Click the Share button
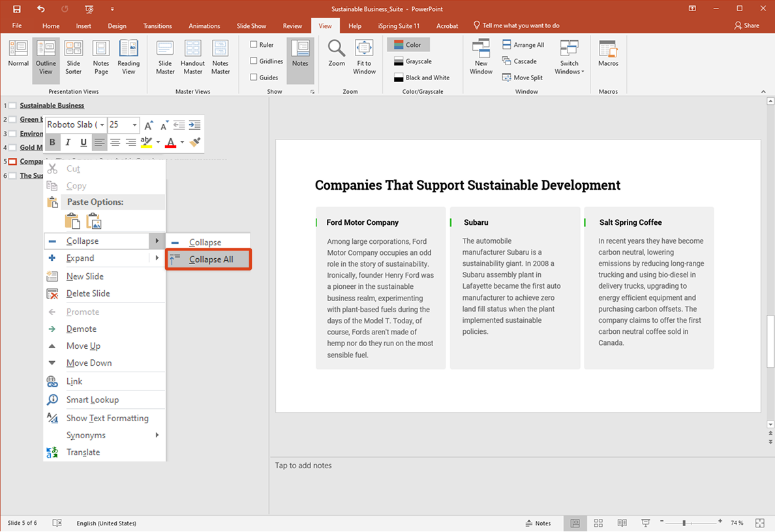 747,25
